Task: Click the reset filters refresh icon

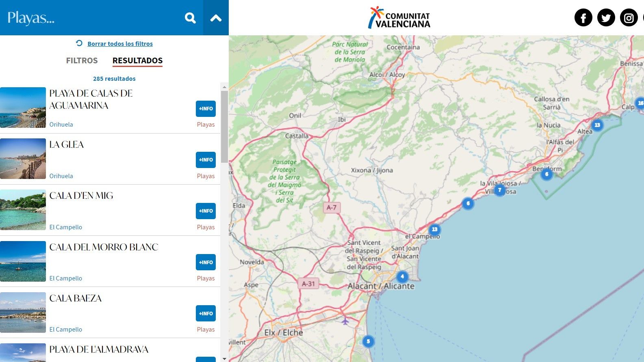Action: pyautogui.click(x=79, y=43)
